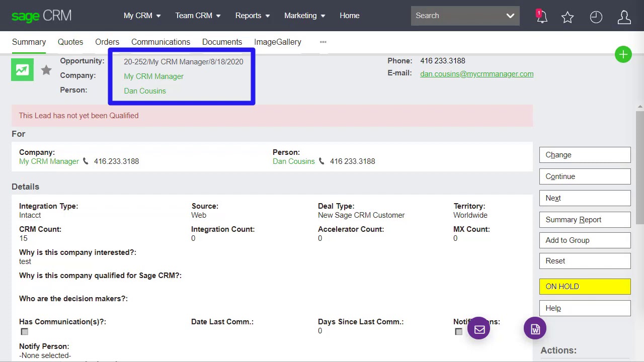
Task: Click the -None selected- notify person value
Action: coord(45,355)
